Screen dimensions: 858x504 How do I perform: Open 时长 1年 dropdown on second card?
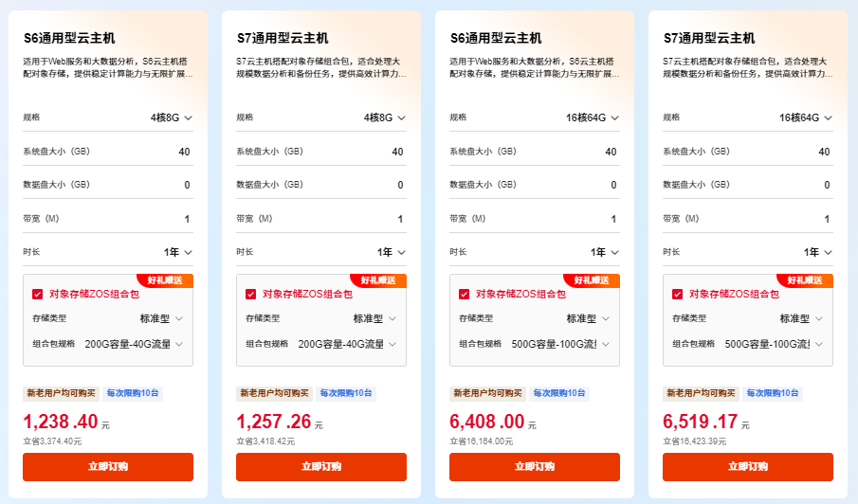pos(392,252)
